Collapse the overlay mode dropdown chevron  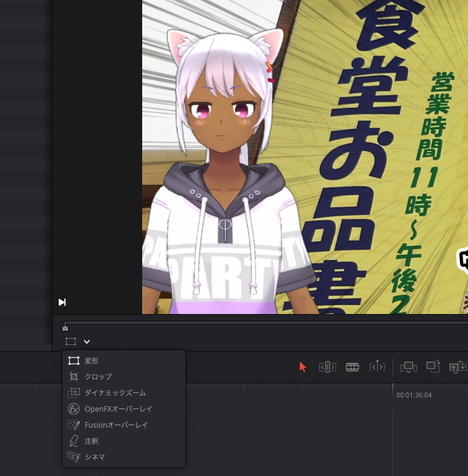coord(87,342)
